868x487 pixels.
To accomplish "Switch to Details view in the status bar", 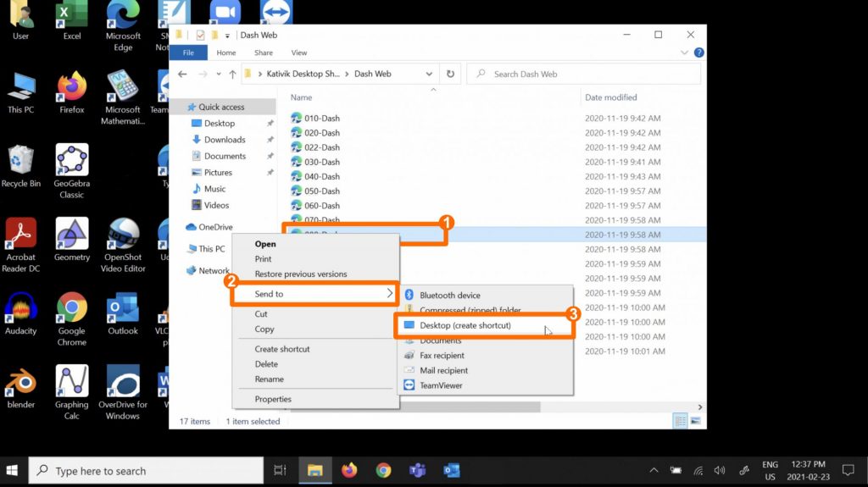I will [680, 421].
